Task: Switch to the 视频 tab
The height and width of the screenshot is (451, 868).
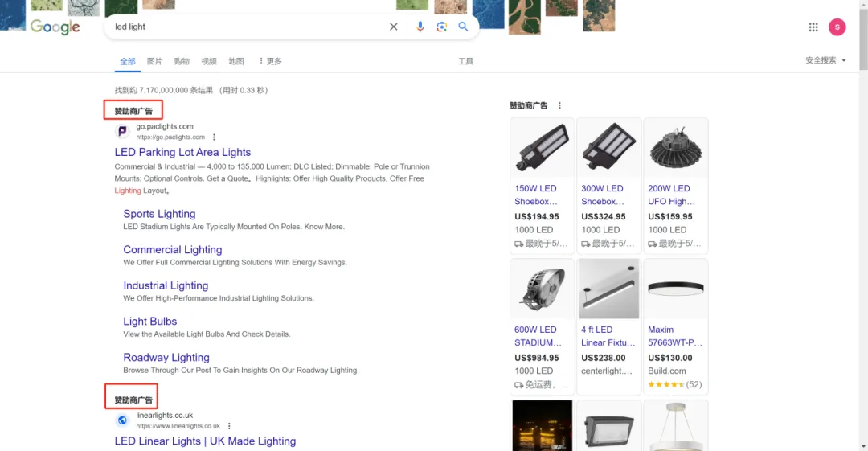Action: [209, 61]
